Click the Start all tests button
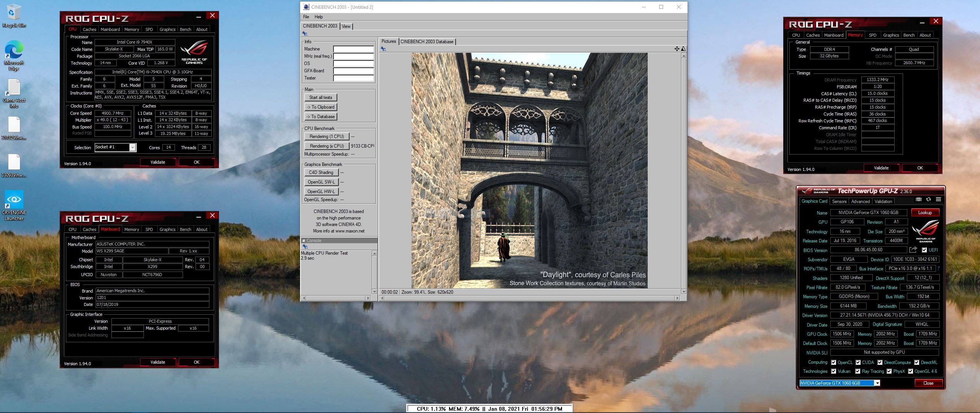The image size is (980, 413). click(x=320, y=98)
